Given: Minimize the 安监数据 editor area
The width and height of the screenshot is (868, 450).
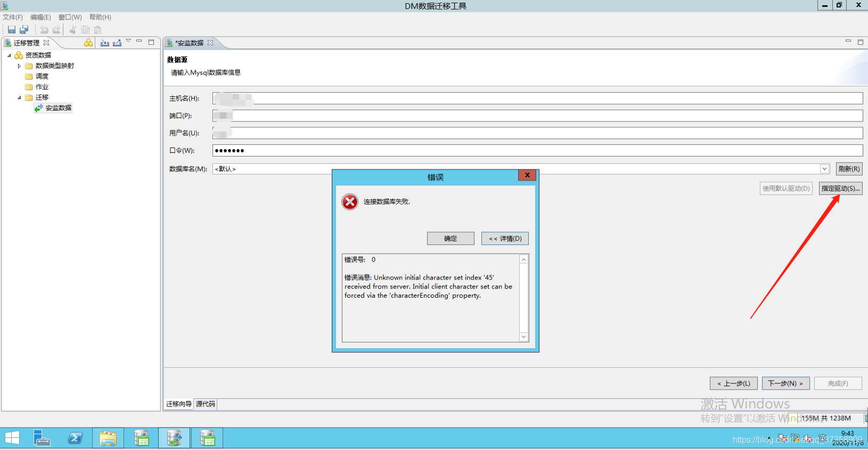Looking at the screenshot, I should click(x=848, y=41).
